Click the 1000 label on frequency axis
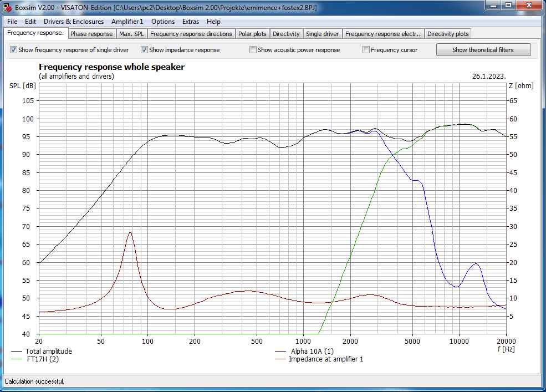This screenshot has height=392, width=546. (x=303, y=342)
